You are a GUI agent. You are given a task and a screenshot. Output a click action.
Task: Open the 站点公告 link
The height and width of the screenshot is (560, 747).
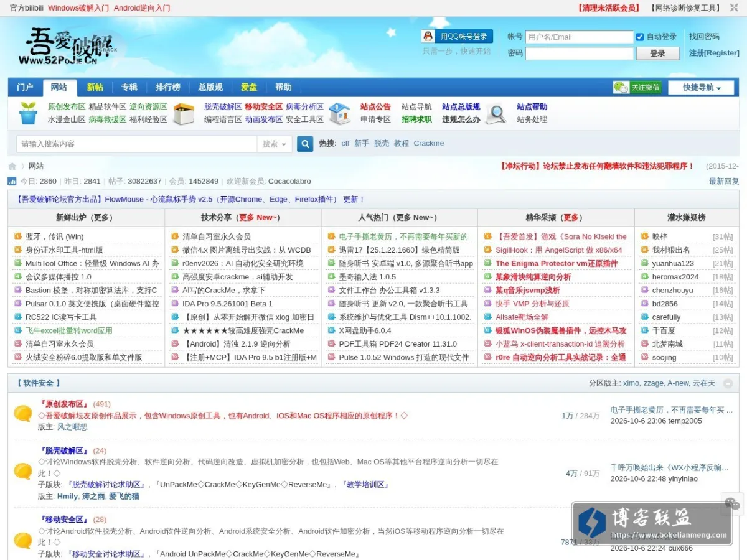(x=375, y=106)
